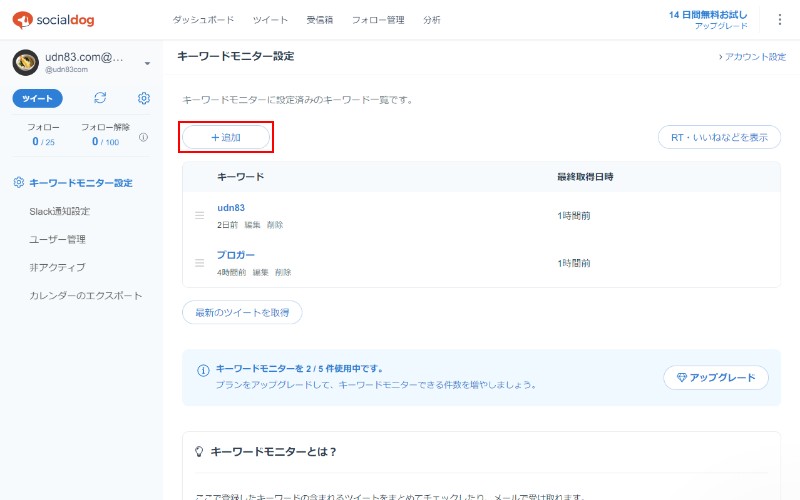Click 1時間前 in the udn83 row
The width and height of the screenshot is (800, 500).
[x=573, y=215]
